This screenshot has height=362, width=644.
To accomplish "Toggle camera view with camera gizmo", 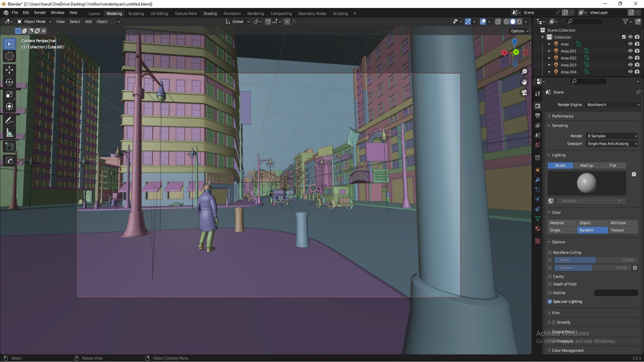I will coord(524,93).
